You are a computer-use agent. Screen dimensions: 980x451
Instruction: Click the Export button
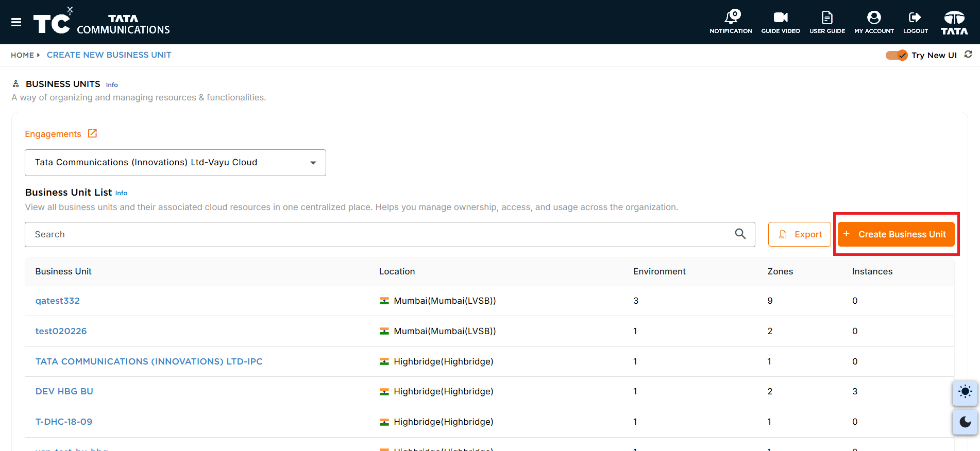799,234
